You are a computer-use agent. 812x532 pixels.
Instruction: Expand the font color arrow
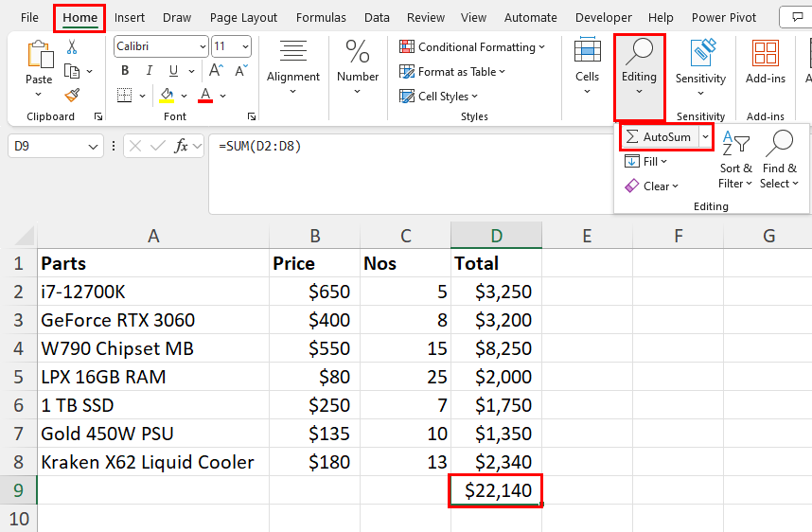[222, 96]
